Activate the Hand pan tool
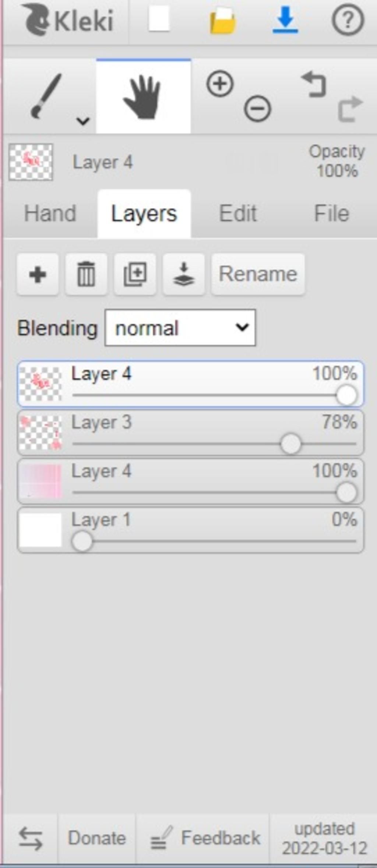The height and width of the screenshot is (868, 377). pyautogui.click(x=143, y=96)
